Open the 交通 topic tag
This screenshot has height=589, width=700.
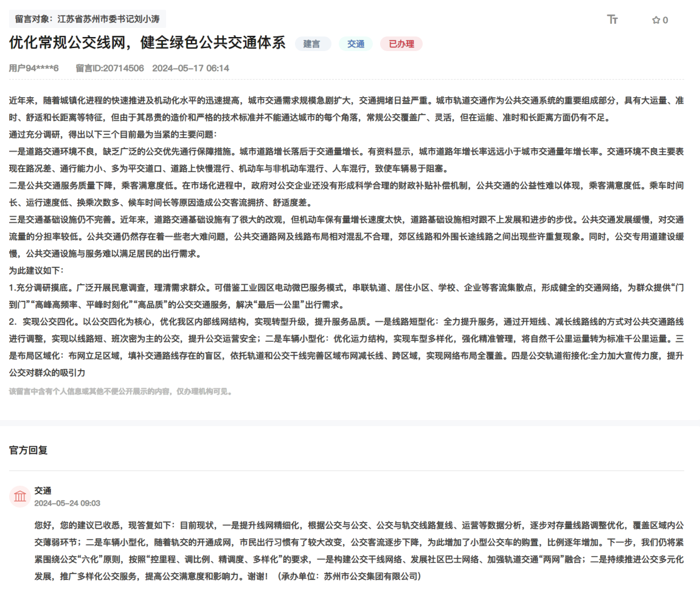tap(355, 44)
